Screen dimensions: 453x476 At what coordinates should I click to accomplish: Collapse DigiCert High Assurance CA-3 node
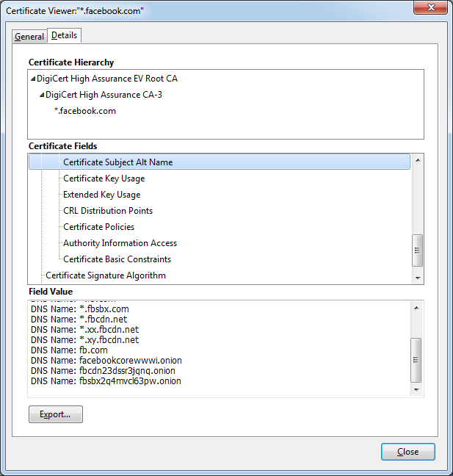click(x=42, y=95)
